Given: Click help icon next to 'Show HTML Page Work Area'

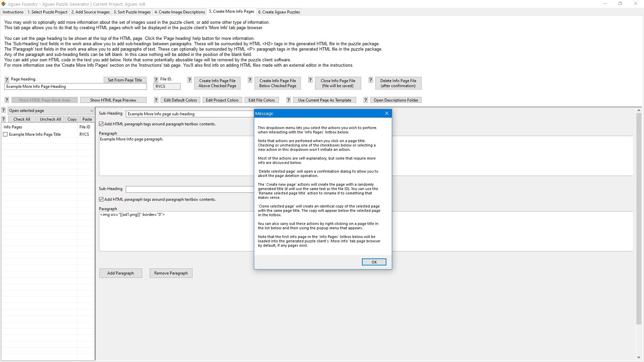Looking at the screenshot, I should (7, 100).
